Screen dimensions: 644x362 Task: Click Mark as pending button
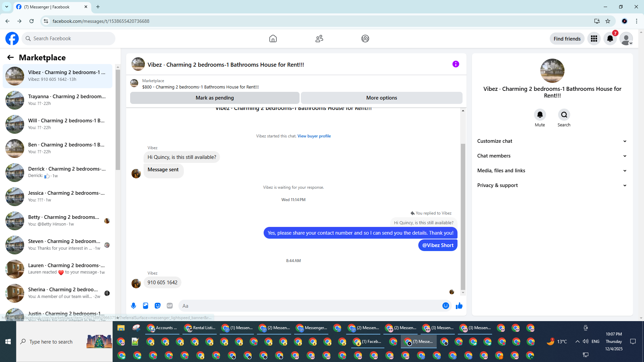click(x=215, y=98)
